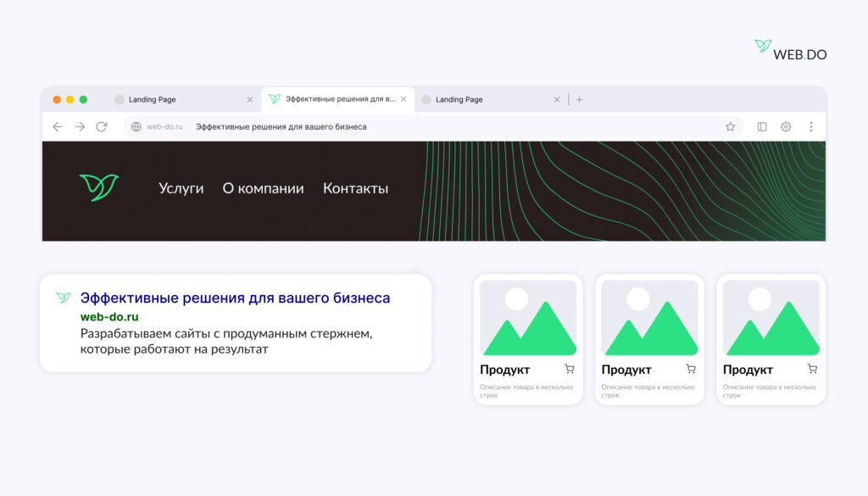
Task: Open the О компании menu item
Action: coord(263,188)
